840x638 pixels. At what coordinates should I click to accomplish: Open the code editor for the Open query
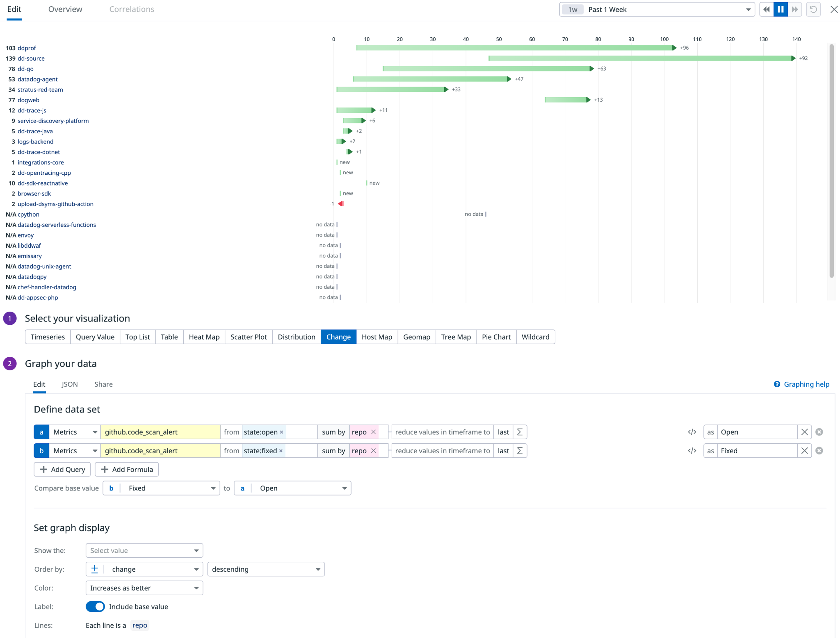click(x=692, y=432)
